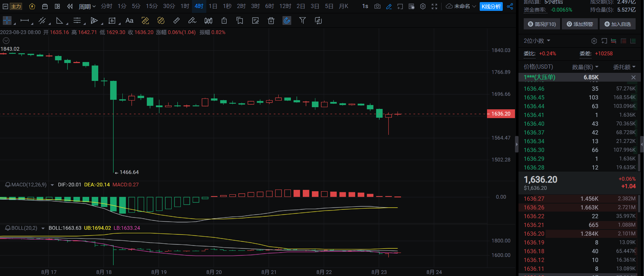This screenshot has height=276, width=644.
Task: Click the filter funnel icon
Action: [x=302, y=21]
